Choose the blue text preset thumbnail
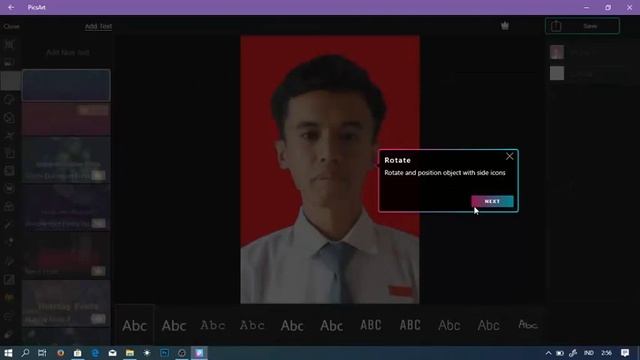 [66, 85]
